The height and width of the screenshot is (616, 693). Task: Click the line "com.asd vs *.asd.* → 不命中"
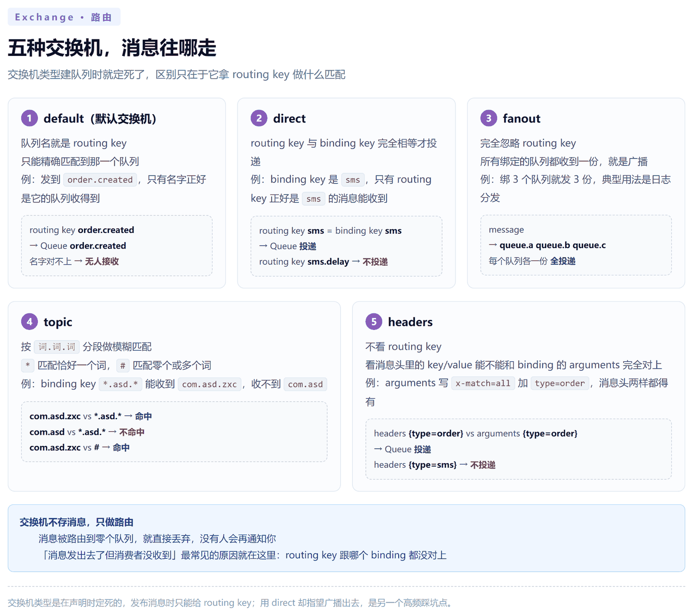(87, 432)
